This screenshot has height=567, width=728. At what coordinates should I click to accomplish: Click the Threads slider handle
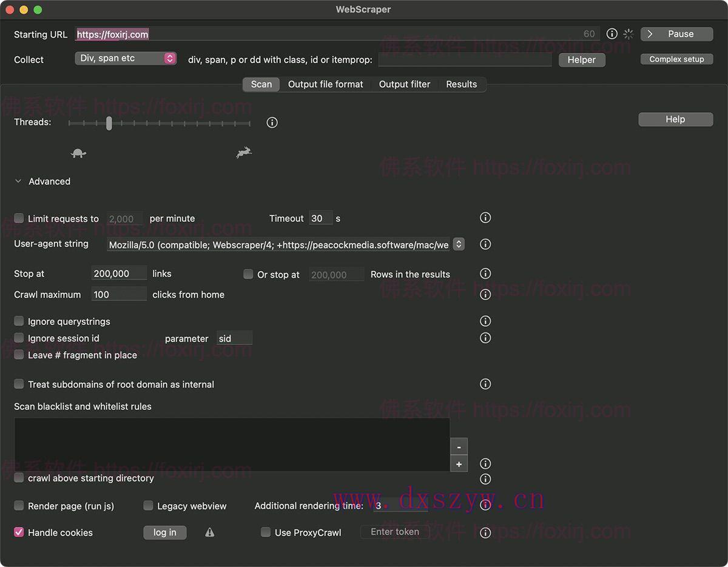coord(109,123)
